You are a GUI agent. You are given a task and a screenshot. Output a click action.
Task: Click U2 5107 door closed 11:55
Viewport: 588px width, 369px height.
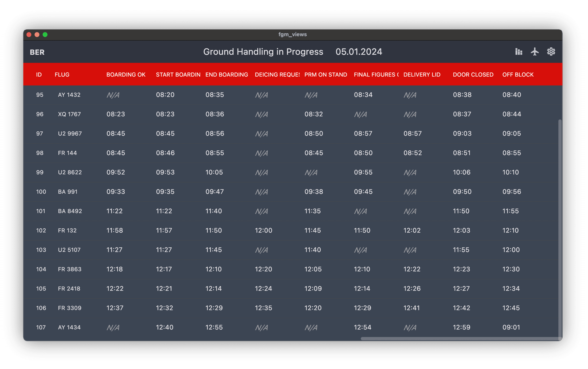pos(461,250)
